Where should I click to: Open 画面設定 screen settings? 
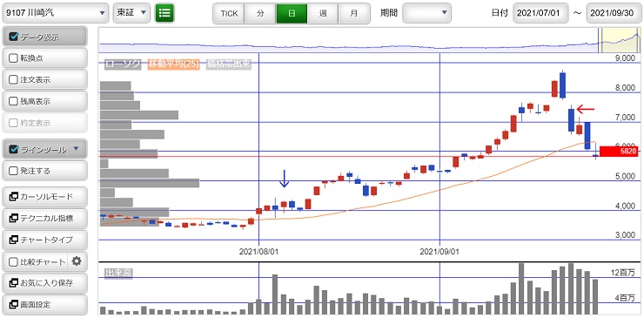pos(45,304)
